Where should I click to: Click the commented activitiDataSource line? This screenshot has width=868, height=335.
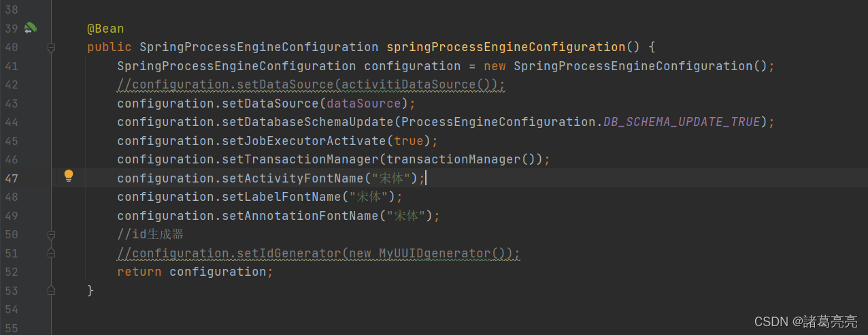click(311, 85)
